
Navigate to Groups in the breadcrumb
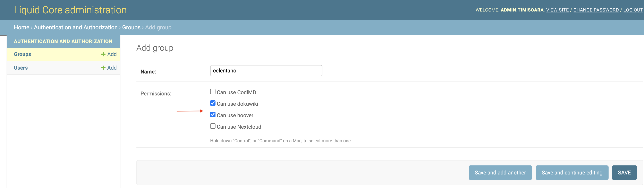(x=131, y=27)
